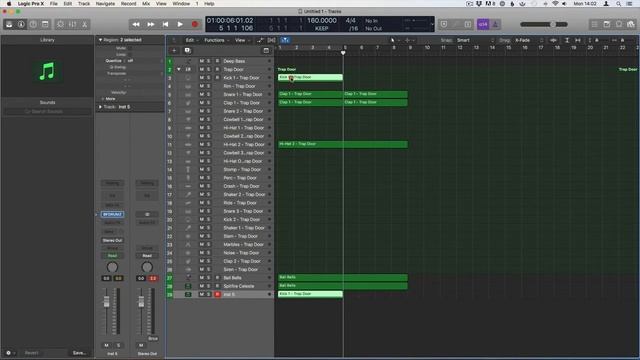Click the Stereo Out volume fader
640x360 pixels.
pyautogui.click(x=141, y=302)
